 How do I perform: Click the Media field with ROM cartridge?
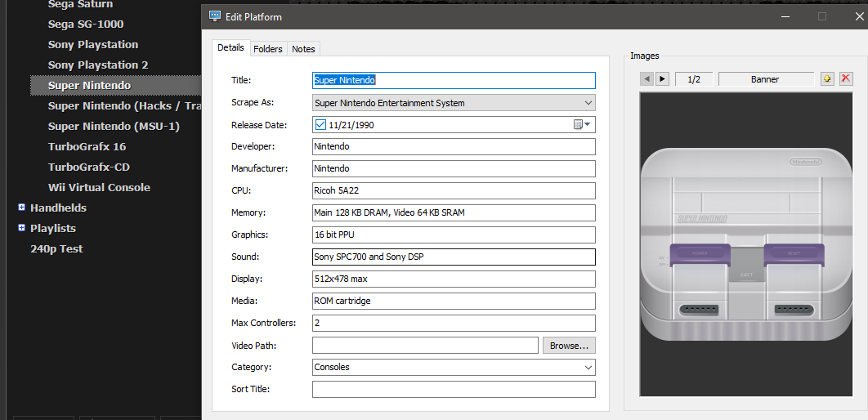tap(454, 301)
